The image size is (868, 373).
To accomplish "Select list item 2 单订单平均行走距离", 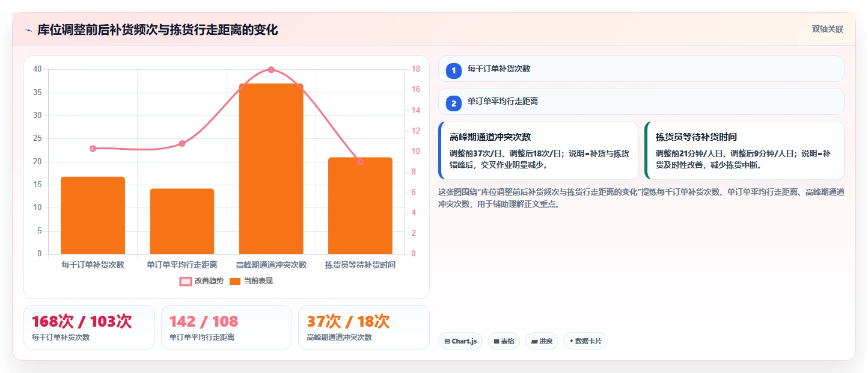I will [x=641, y=102].
